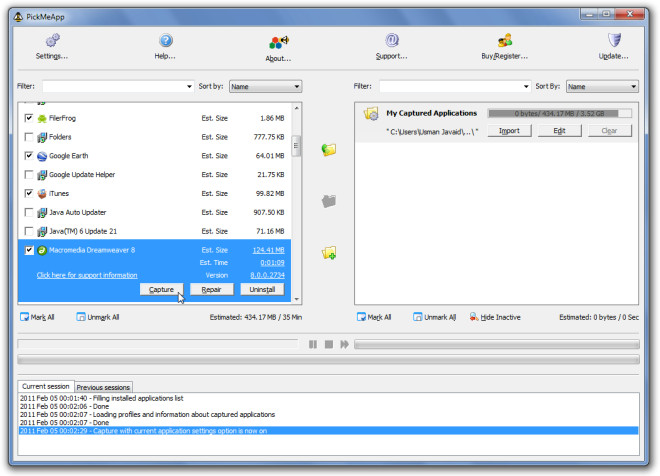Image resolution: width=660 pixels, height=476 pixels.
Task: Open the About colored balls icon
Action: pos(279,42)
